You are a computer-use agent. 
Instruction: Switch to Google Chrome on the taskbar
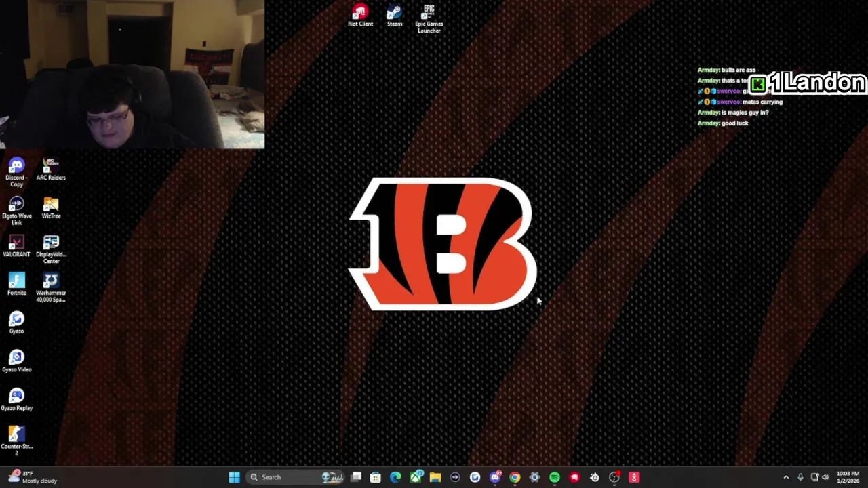[x=515, y=477]
